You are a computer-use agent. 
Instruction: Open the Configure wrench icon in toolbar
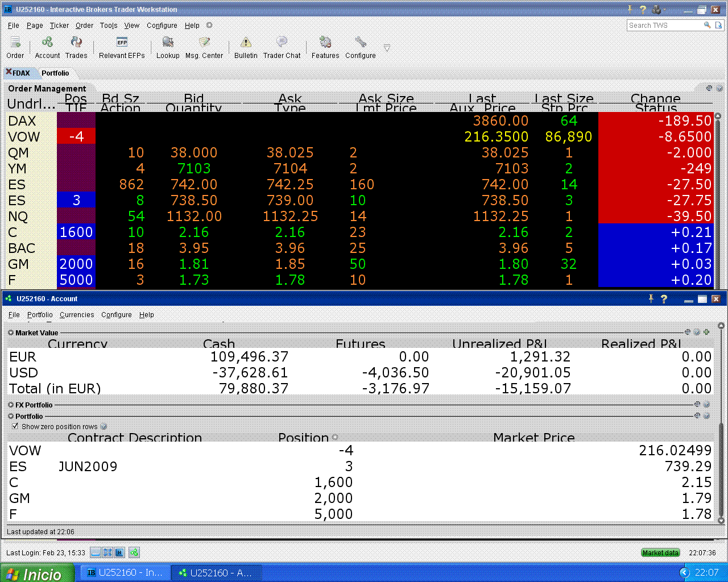[x=361, y=47]
